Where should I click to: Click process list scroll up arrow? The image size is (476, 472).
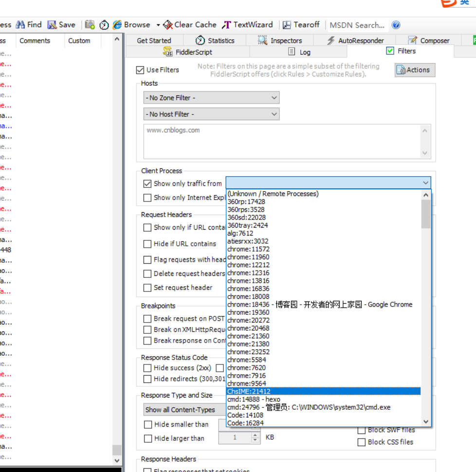click(x=425, y=195)
